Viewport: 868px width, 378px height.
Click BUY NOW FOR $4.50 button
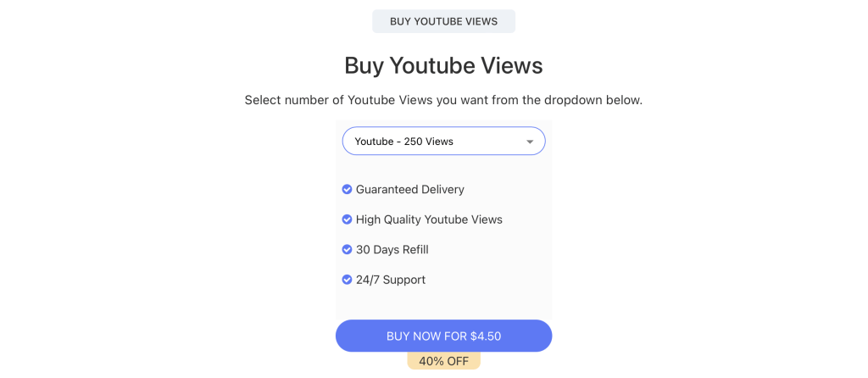point(443,336)
